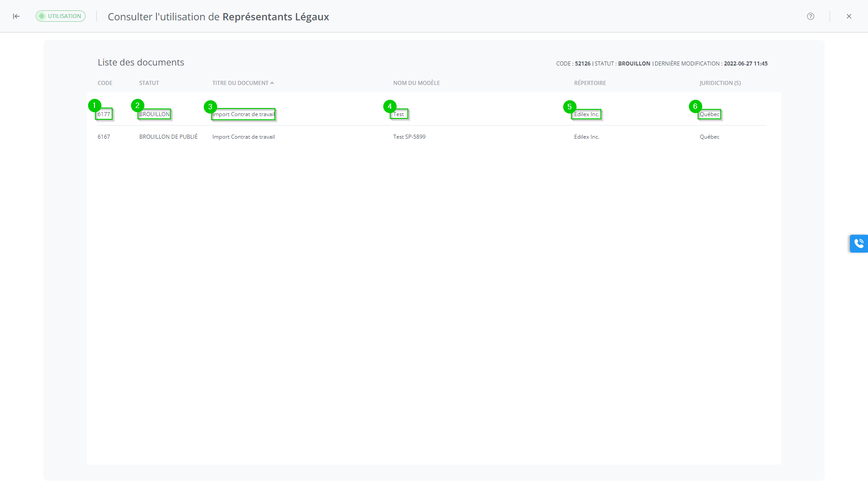This screenshot has height=488, width=868.
Task: Sort by JURIDICTION (S) column header
Action: (720, 83)
